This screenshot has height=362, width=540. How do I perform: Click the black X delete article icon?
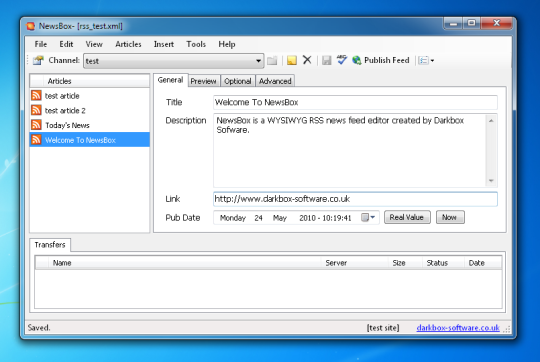[x=307, y=60]
